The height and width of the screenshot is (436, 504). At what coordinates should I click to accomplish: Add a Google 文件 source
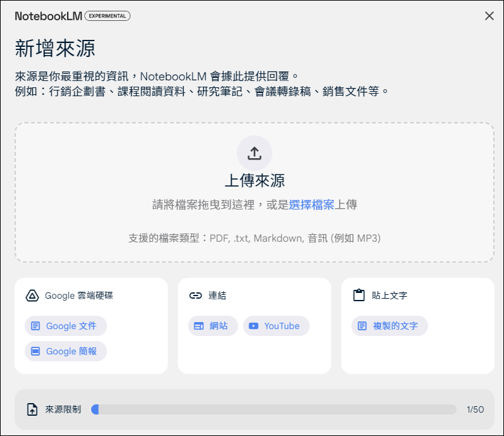[66, 326]
